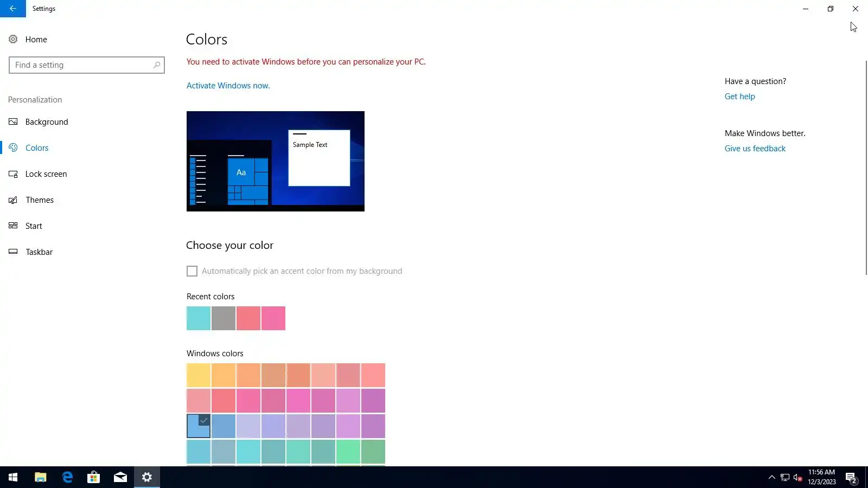Click the Settings gear on the taskbar

147,477
